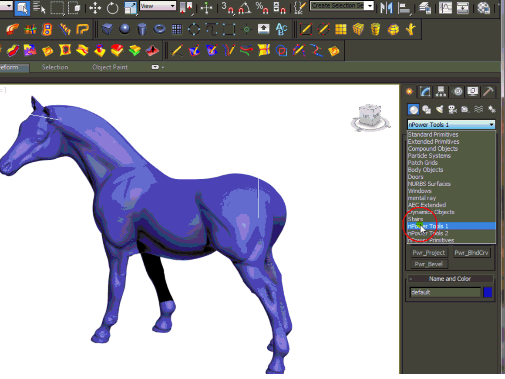Click the ViewCube in viewport
Screen dimensions: 505x379
click(370, 118)
